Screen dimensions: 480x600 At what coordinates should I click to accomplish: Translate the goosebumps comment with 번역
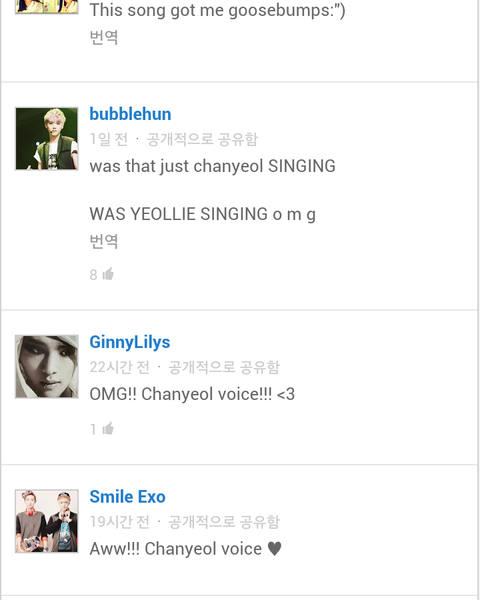coord(104,37)
